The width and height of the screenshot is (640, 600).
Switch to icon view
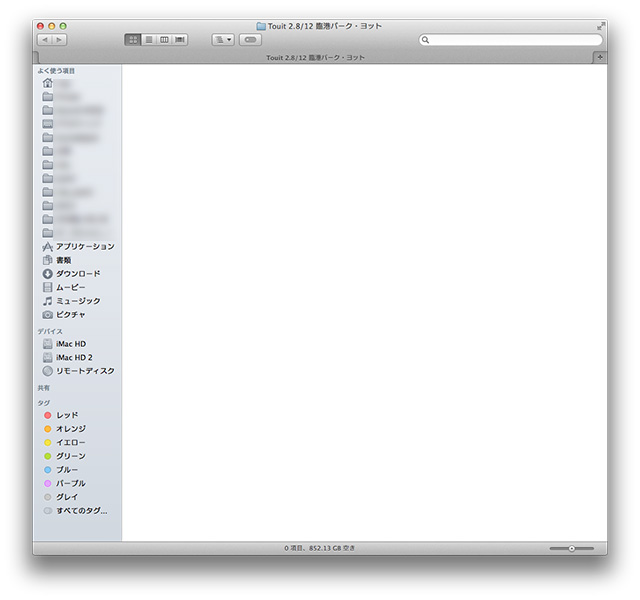[x=133, y=40]
